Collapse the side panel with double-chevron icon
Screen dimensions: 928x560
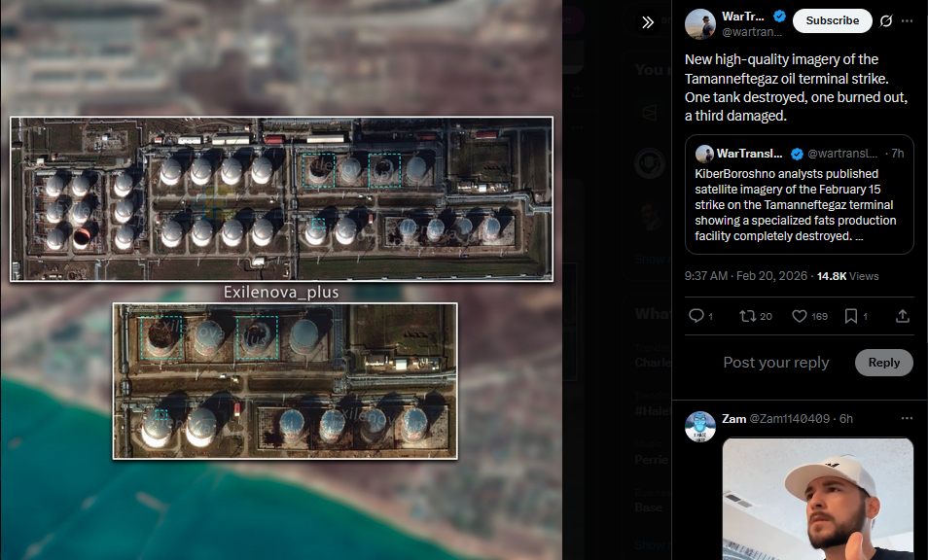click(x=648, y=22)
